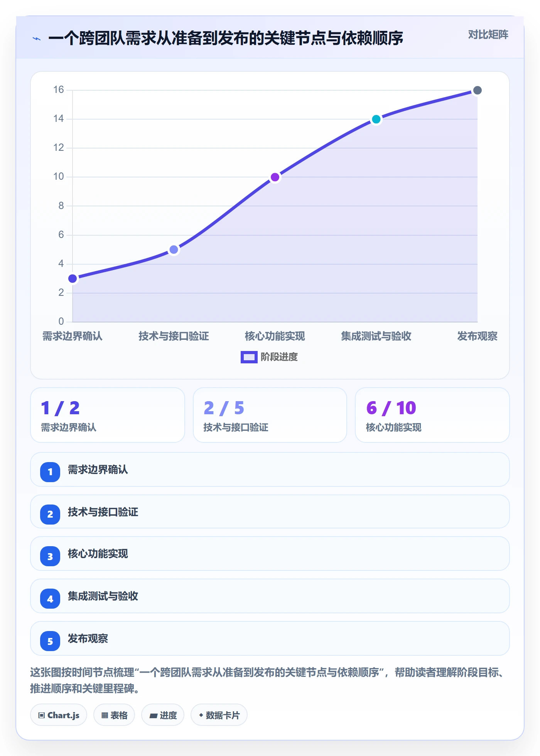
Task: Click the step 4 number badge
Action: tap(50, 599)
